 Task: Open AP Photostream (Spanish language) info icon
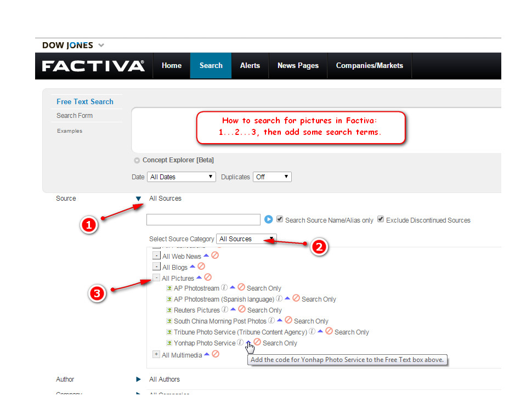(279, 298)
